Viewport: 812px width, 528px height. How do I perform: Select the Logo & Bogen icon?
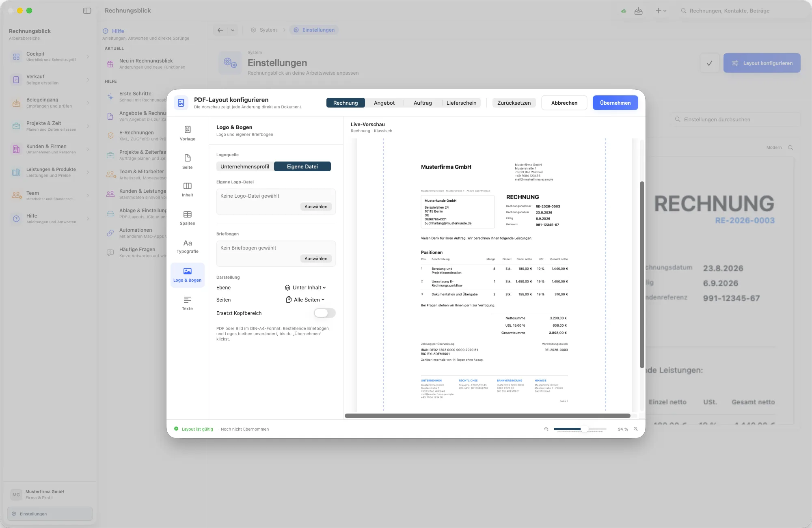pyautogui.click(x=188, y=271)
